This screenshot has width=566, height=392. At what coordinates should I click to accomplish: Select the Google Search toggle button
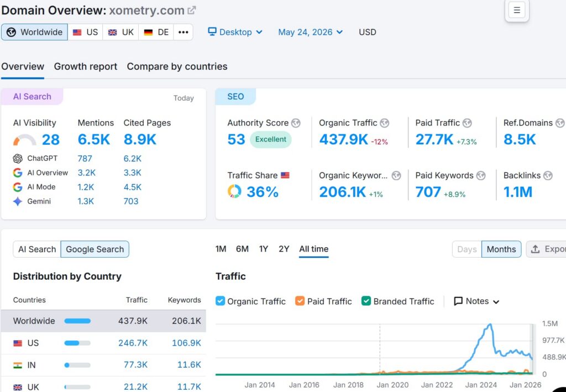(x=95, y=249)
